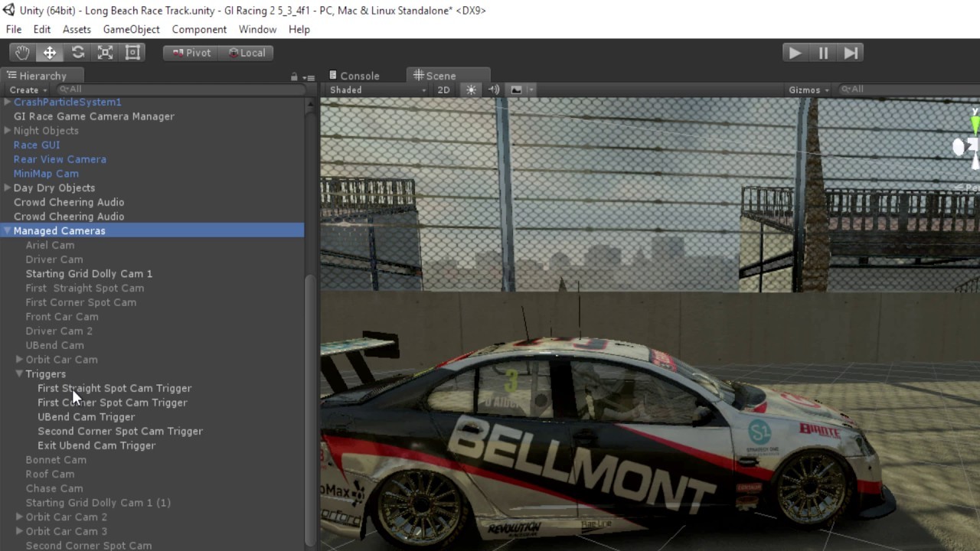Image resolution: width=980 pixels, height=551 pixels.
Task: Select UBend Cam Trigger
Action: pyautogui.click(x=87, y=417)
